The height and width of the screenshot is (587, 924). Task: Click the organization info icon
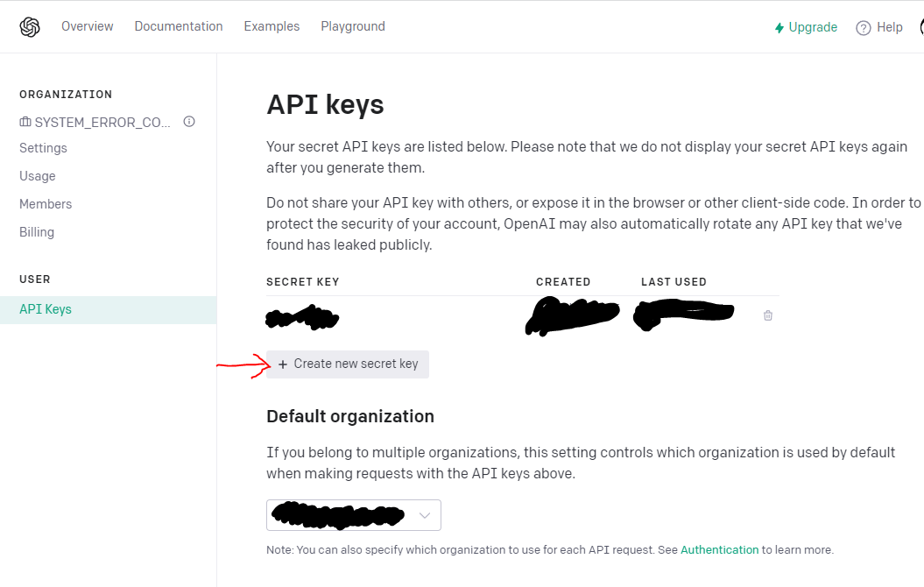[x=189, y=122]
